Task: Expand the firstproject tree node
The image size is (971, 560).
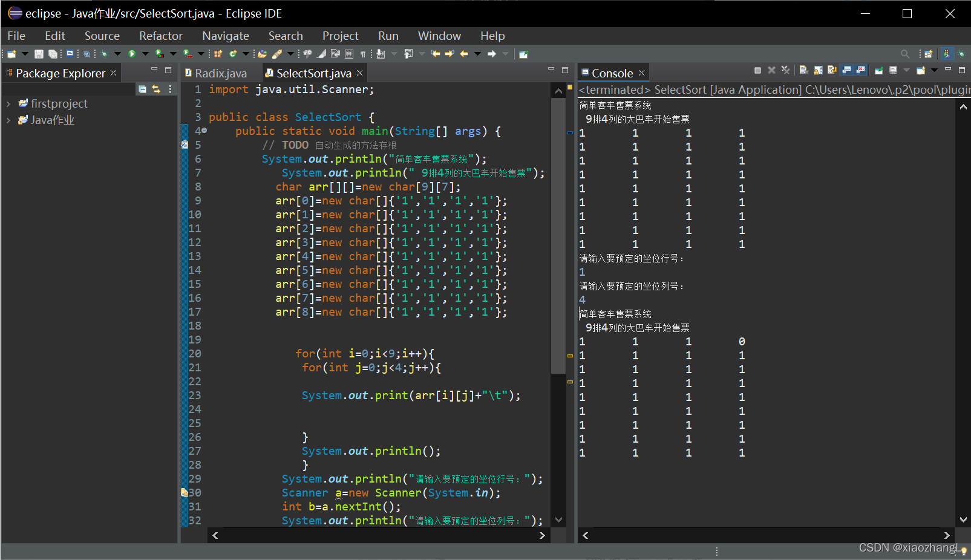Action: point(8,104)
